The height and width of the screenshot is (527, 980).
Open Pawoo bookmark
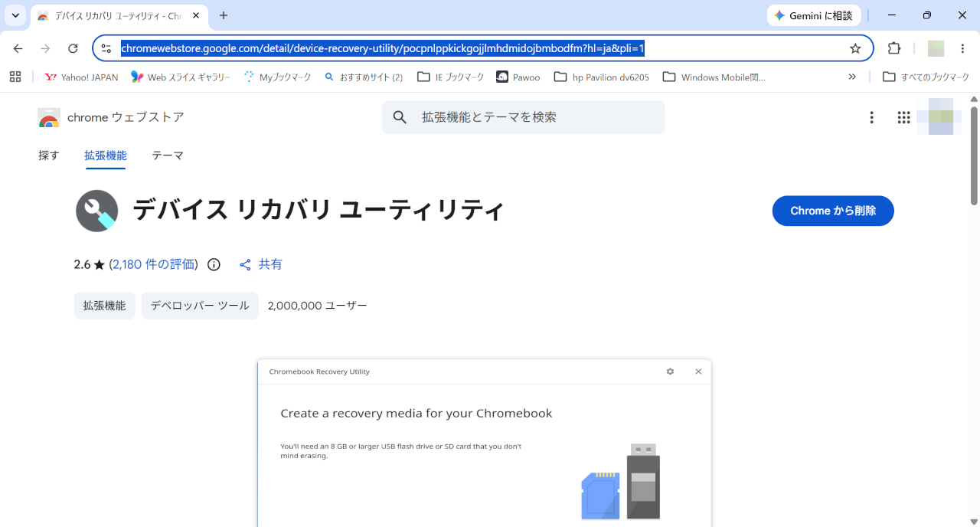[518, 77]
